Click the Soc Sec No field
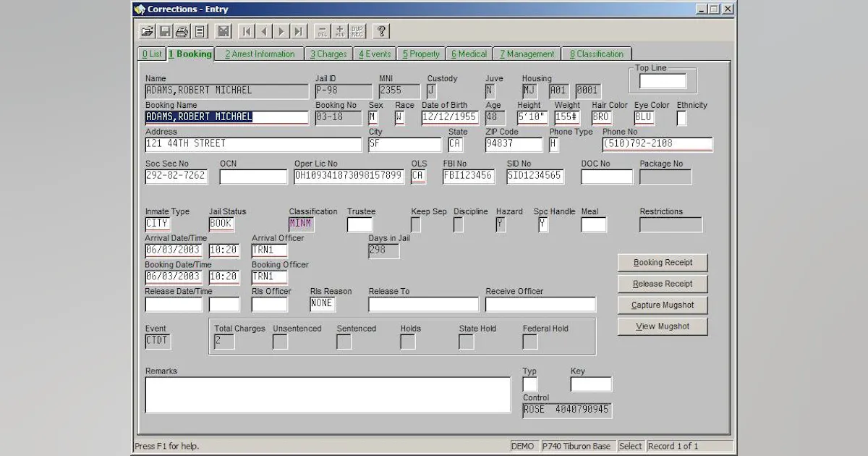This screenshot has height=456, width=868. tap(176, 176)
